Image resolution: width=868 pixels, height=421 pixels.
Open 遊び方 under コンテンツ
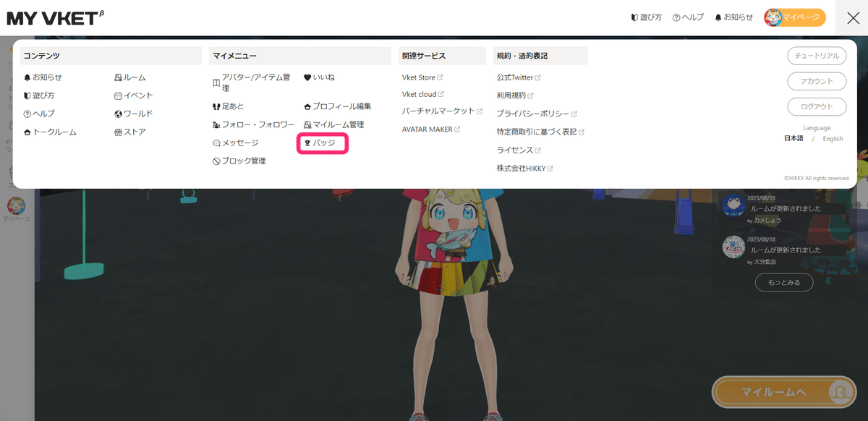click(39, 95)
